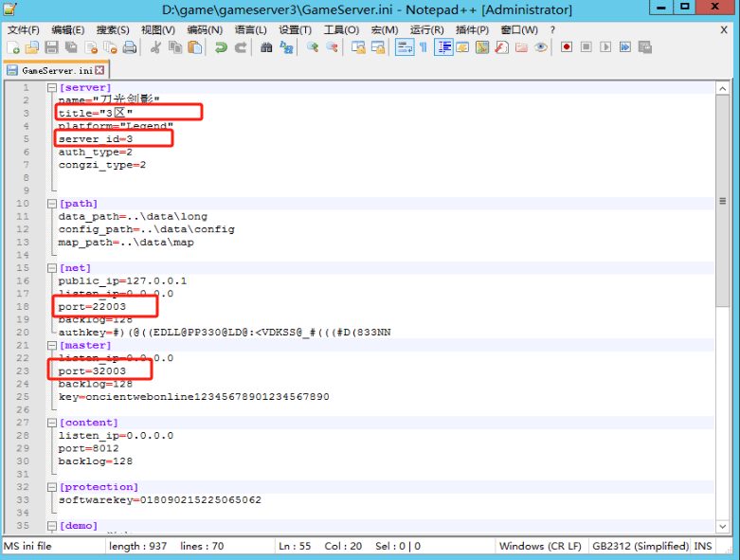Open the 编辑(E) menu
The width and height of the screenshot is (740, 560).
[x=68, y=30]
